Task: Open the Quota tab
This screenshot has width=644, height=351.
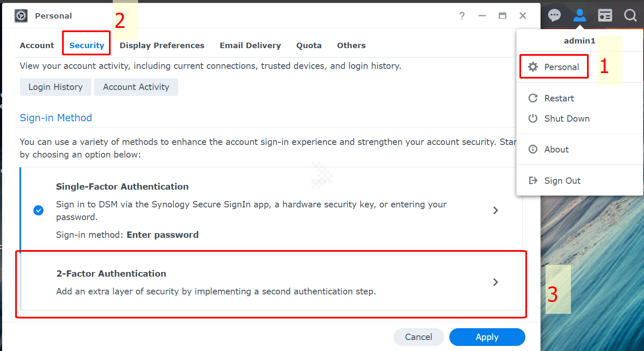Action: (309, 45)
